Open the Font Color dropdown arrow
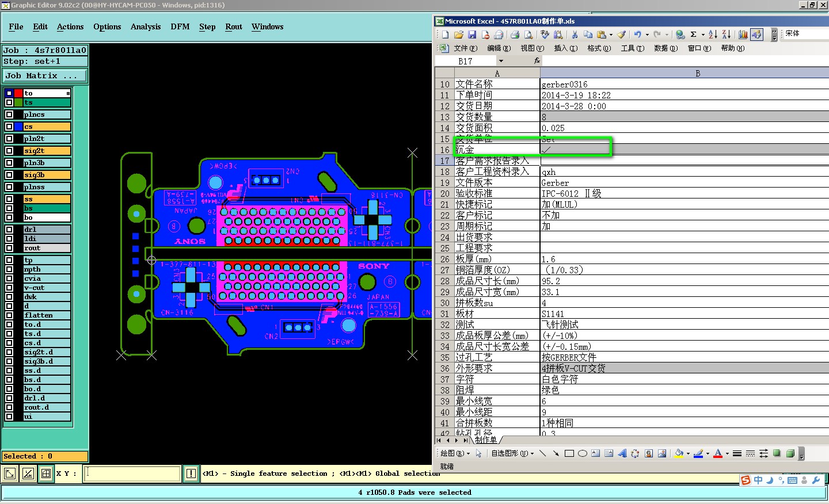This screenshot has height=504, width=829. (x=727, y=453)
